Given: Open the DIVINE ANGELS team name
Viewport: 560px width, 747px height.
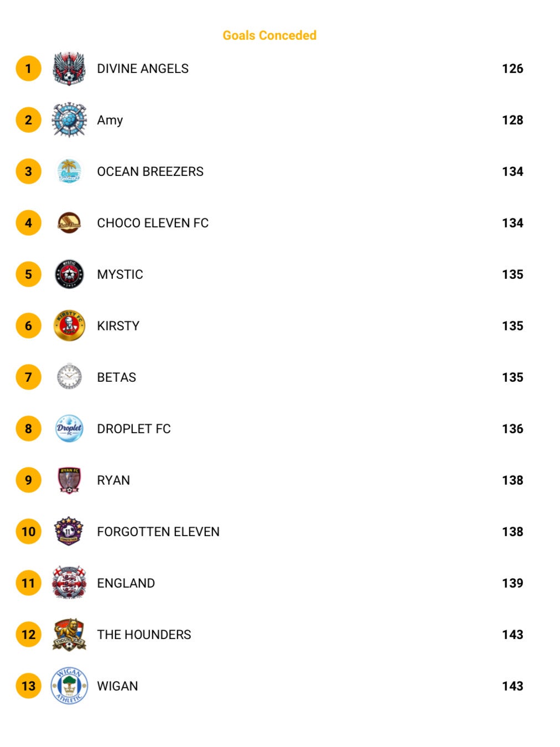Looking at the screenshot, I should click(x=143, y=69).
